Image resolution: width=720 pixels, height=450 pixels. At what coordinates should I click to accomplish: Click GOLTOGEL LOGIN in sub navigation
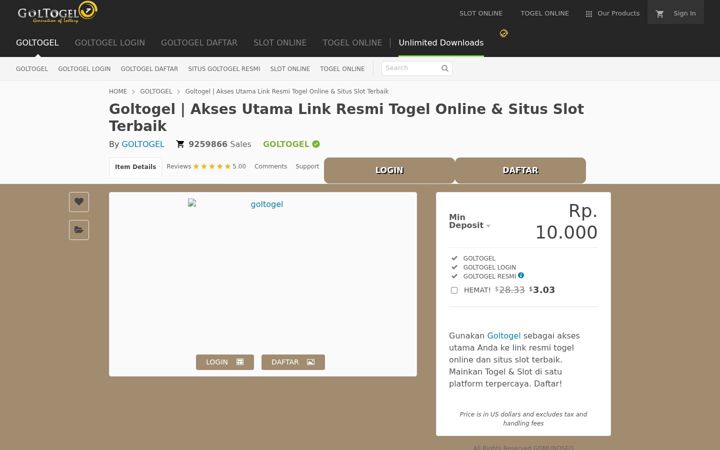tap(84, 69)
